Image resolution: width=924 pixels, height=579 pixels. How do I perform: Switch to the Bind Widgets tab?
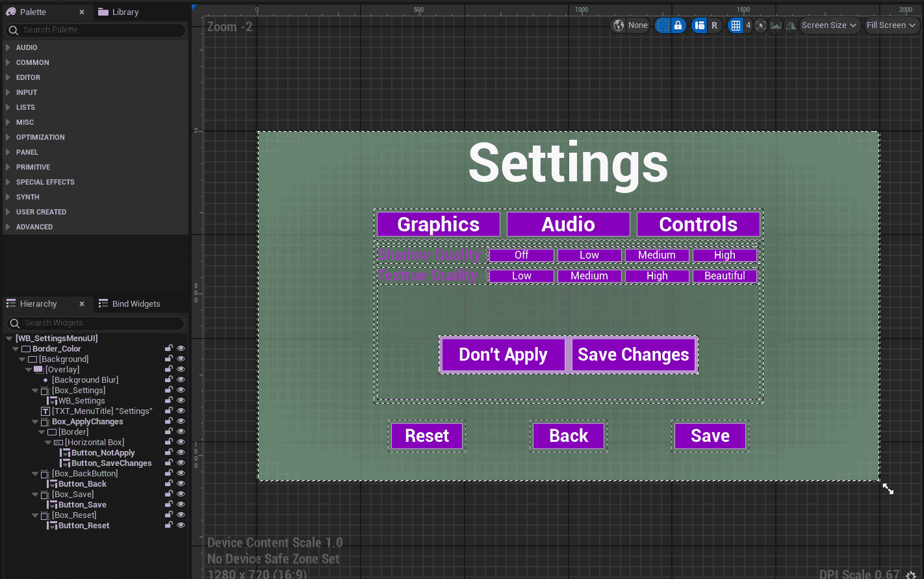[x=129, y=304]
